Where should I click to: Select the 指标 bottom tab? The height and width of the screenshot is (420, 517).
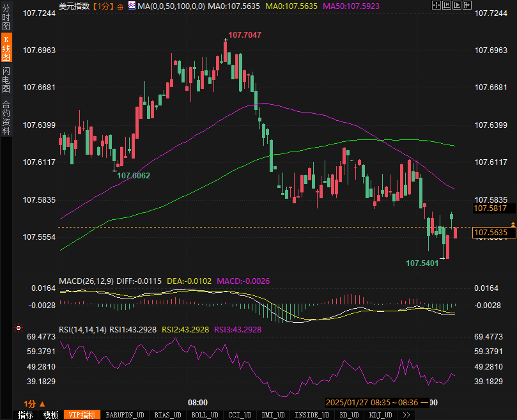pos(26,415)
